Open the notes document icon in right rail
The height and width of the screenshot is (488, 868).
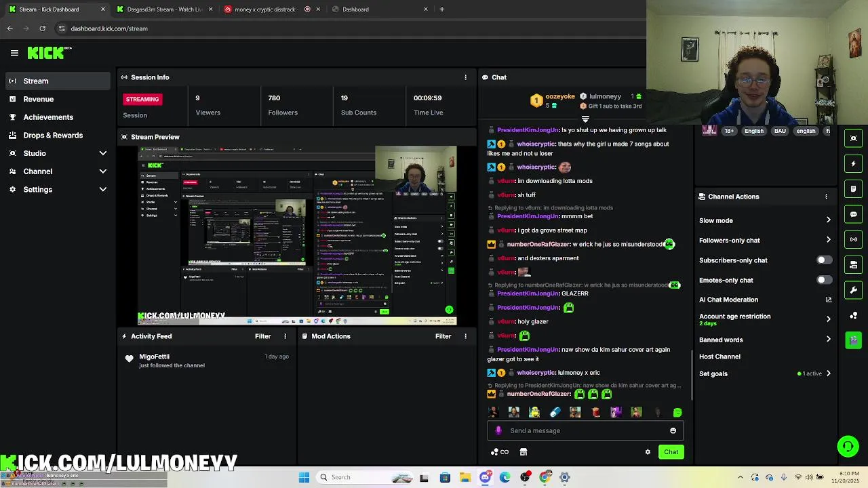854,189
